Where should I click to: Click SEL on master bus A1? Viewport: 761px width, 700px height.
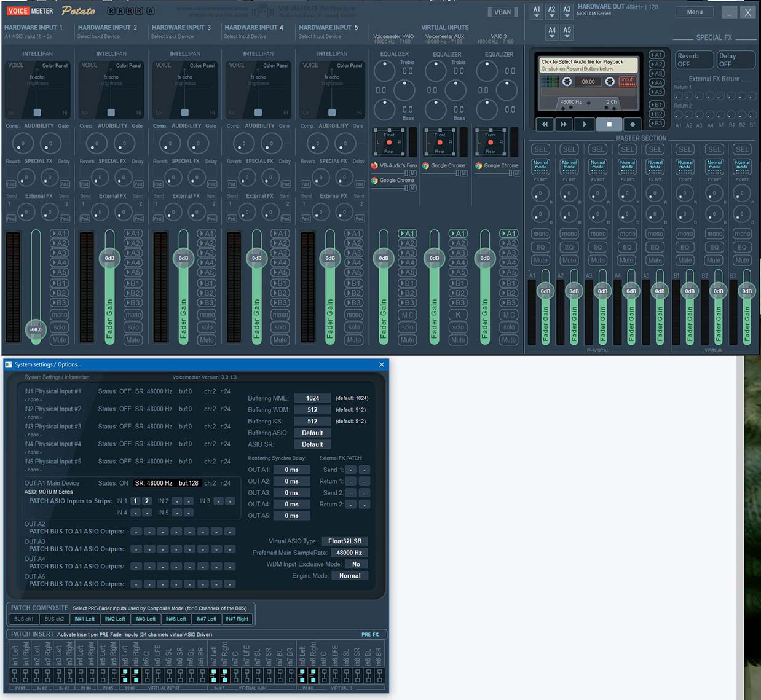541,149
